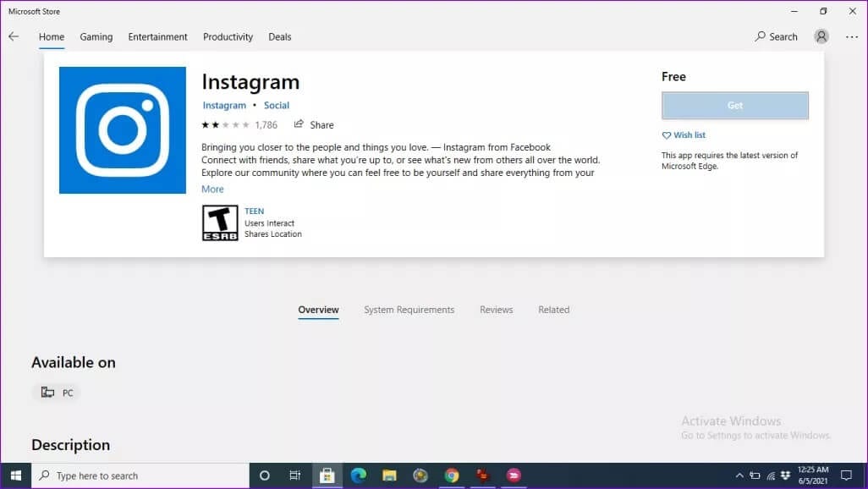Viewport: 868px width, 489px height.
Task: Click 'Shares Location' text
Action: [x=273, y=234]
